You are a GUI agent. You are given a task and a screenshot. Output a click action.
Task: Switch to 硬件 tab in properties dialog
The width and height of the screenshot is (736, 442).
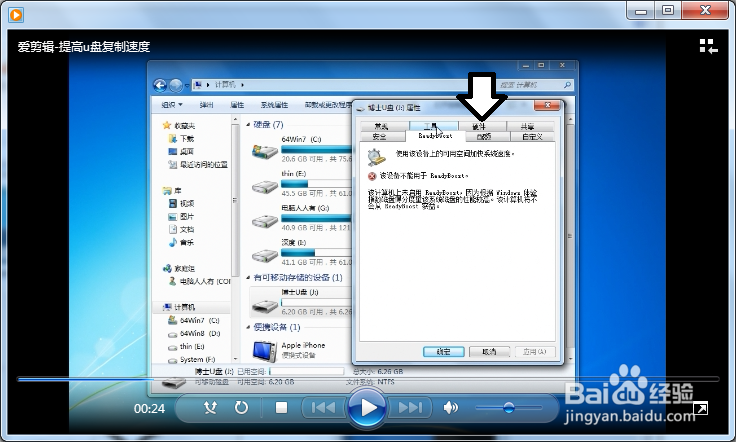pyautogui.click(x=483, y=126)
